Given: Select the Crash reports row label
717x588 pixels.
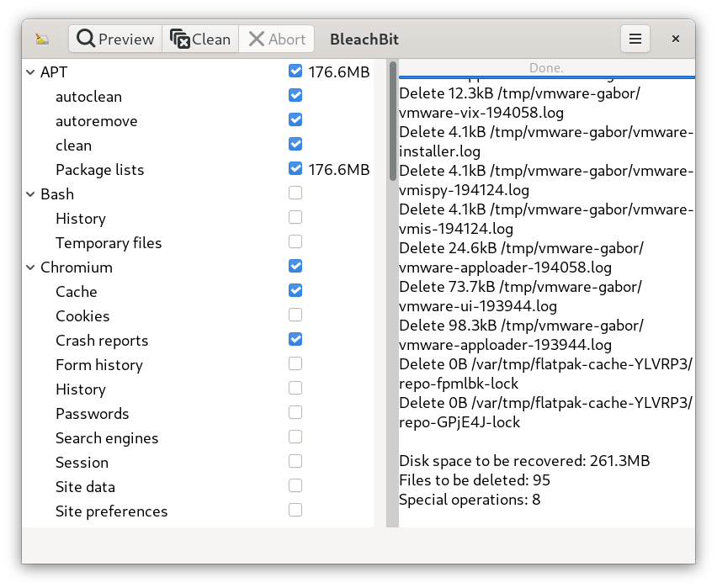Looking at the screenshot, I should pos(102,341).
